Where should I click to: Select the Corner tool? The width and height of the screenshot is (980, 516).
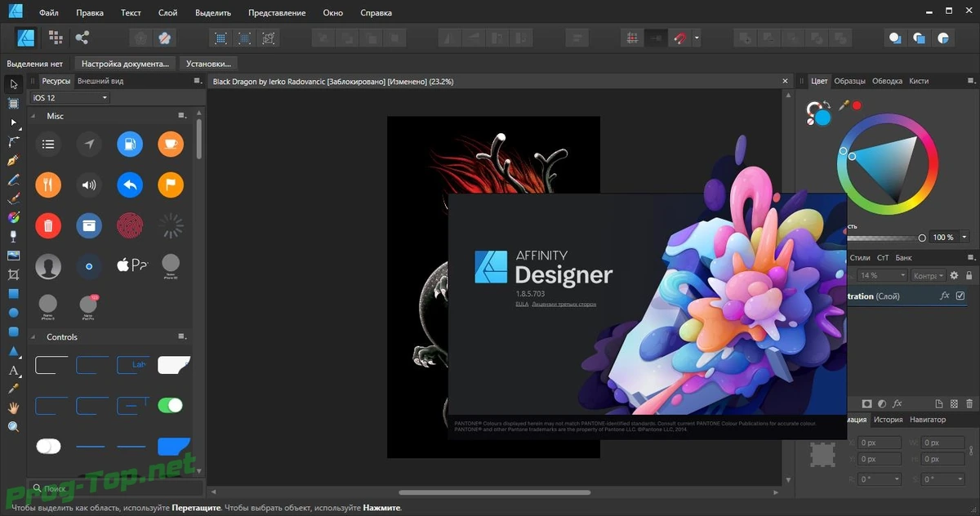[13, 141]
